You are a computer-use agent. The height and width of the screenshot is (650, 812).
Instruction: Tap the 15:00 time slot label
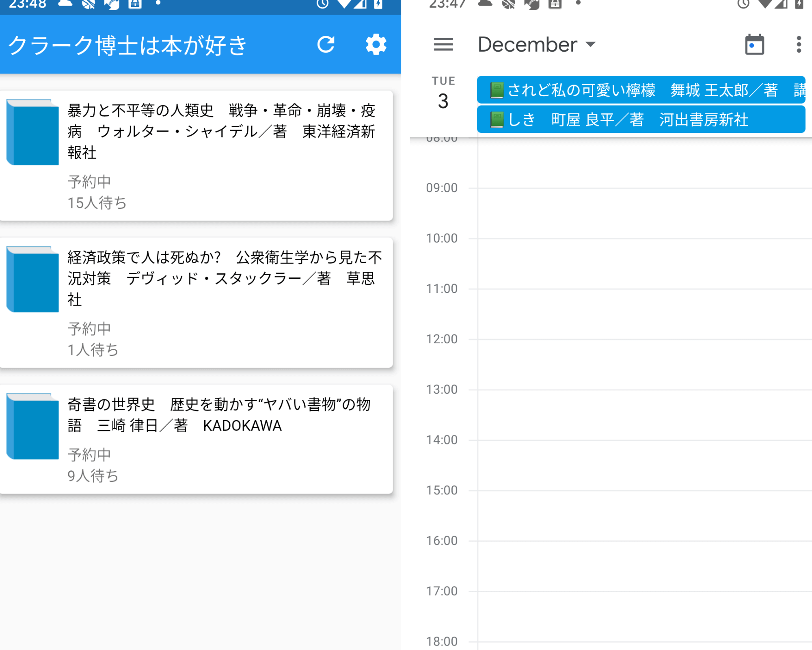[x=442, y=490]
